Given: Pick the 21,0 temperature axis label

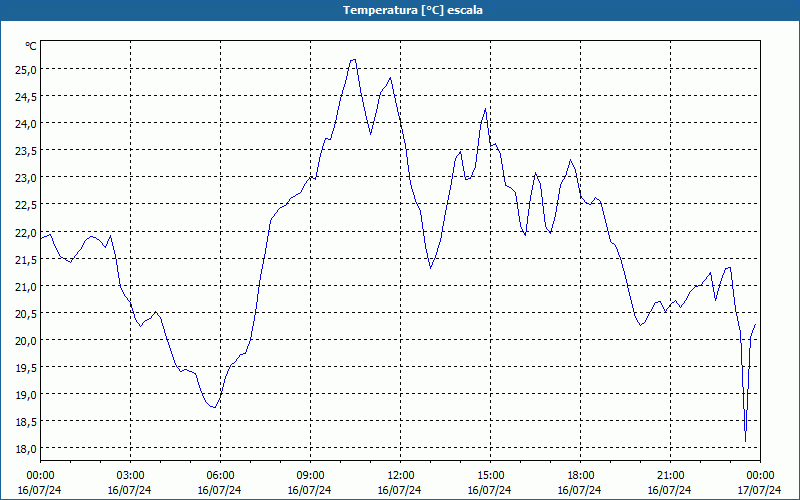Looking at the screenshot, I should [26, 286].
